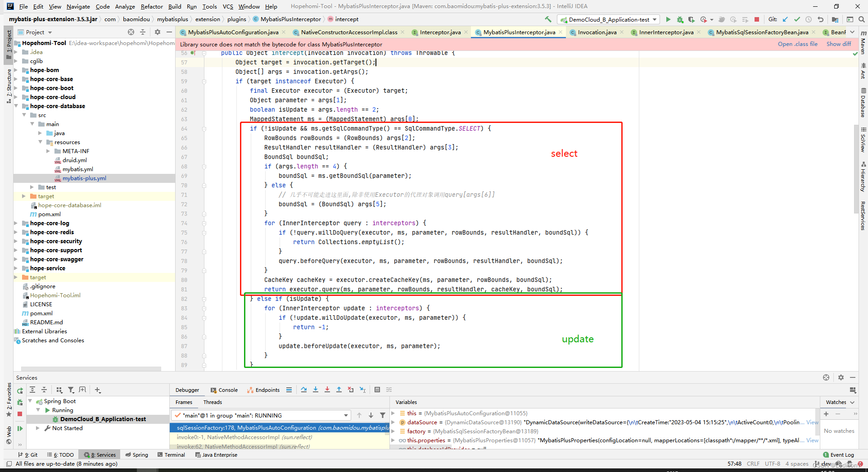Click the UTF-8 encoding status bar item
Viewport: 868px width, 472px height.
[x=773, y=464]
